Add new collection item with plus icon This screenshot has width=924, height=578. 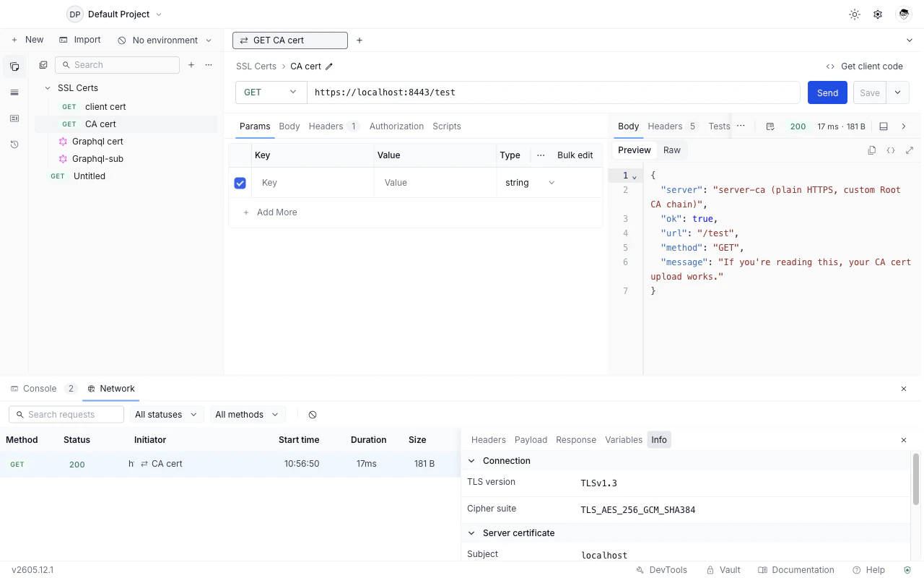(x=191, y=65)
